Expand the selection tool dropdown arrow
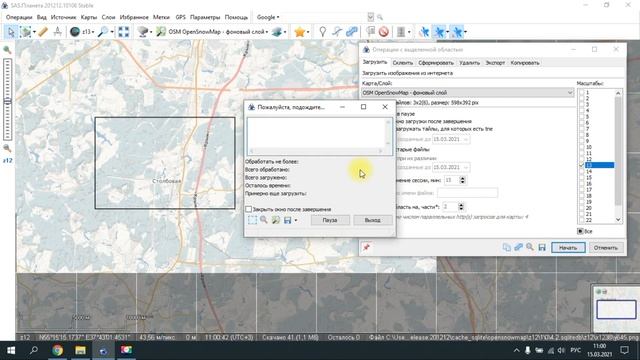640x360 pixels. click(34, 32)
